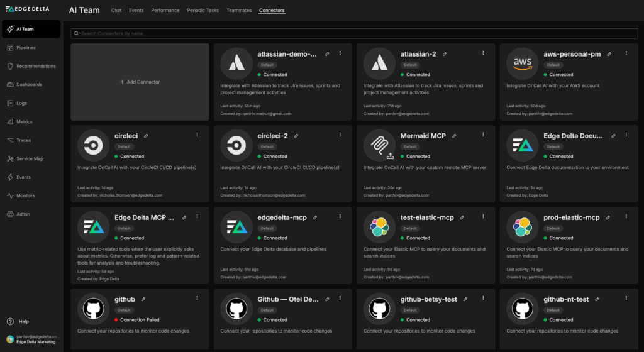Open the kebab menu on edgedelta-mcp card
644x352 pixels.
pyautogui.click(x=340, y=217)
